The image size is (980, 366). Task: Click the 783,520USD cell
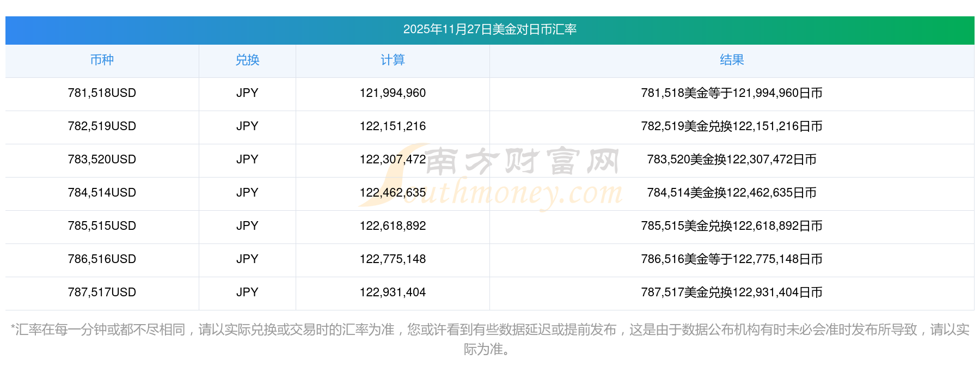tap(102, 160)
